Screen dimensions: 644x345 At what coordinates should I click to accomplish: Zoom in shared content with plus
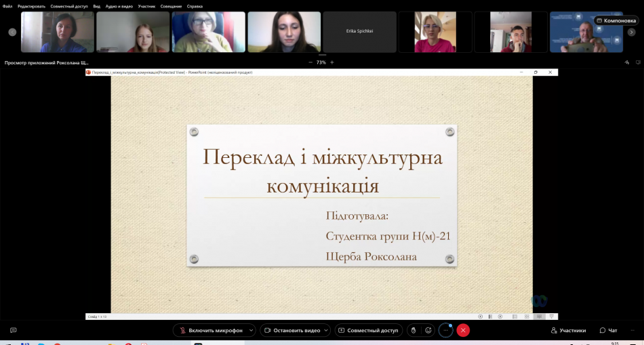click(332, 62)
